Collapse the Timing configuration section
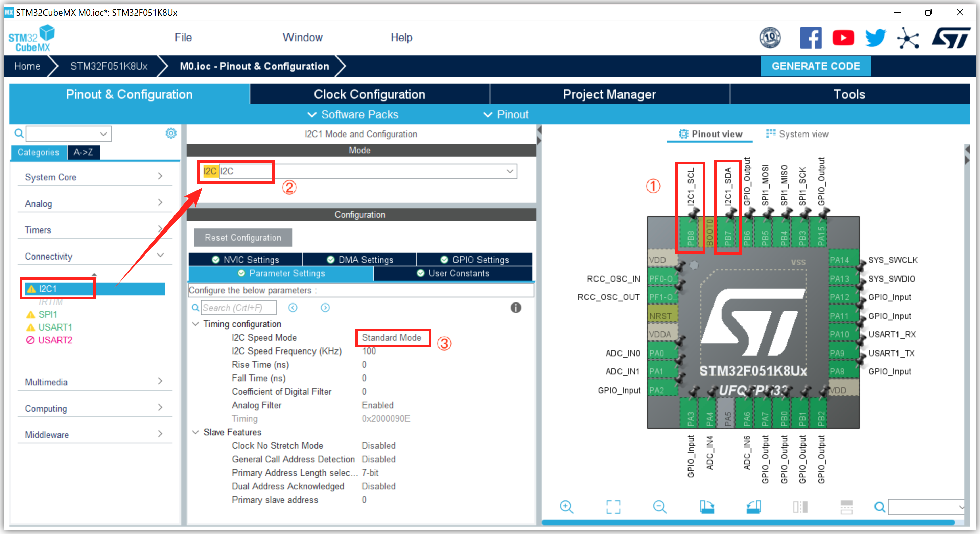 [195, 324]
